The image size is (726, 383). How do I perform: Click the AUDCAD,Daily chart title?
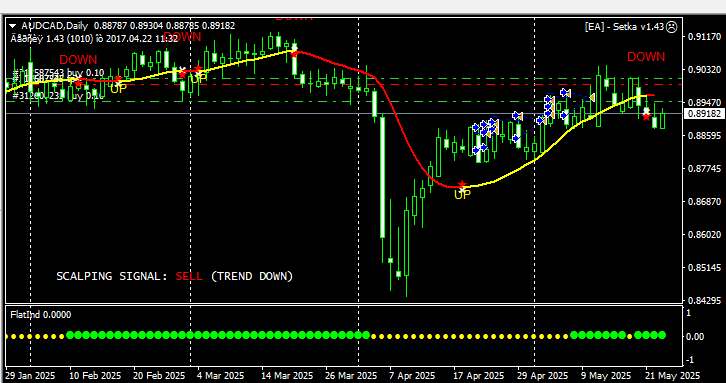click(55, 26)
